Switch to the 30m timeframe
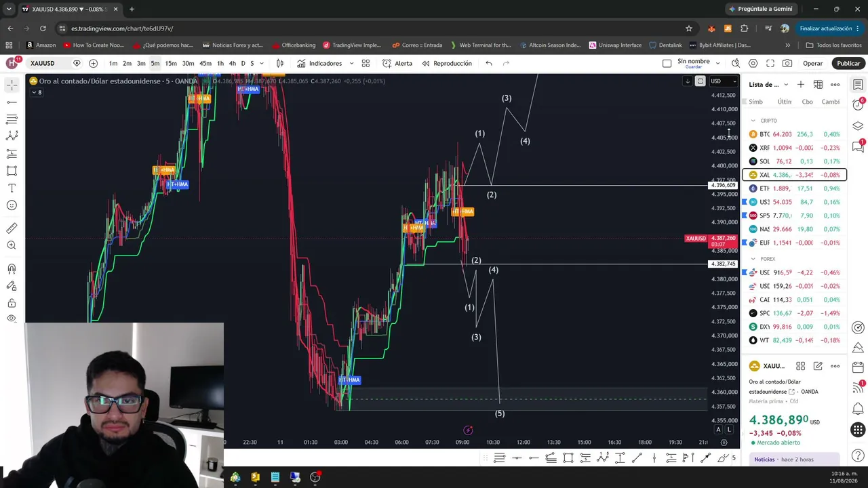Screen dimensions: 868x488 [188, 64]
